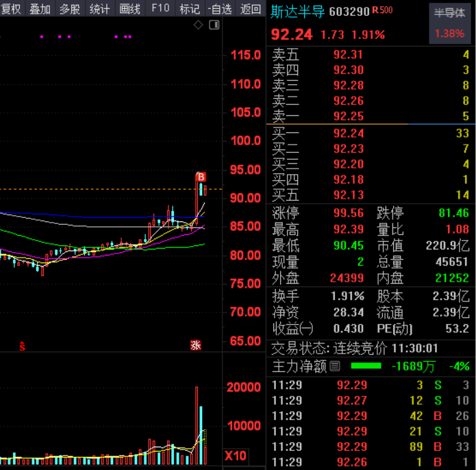The height and width of the screenshot is (470, 476).
Task: Select the 买四 price 92.18
Action: [x=348, y=180]
